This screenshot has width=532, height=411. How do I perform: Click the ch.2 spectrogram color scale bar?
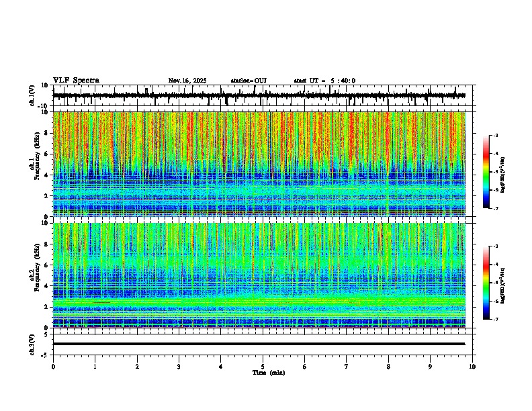pos(486,283)
